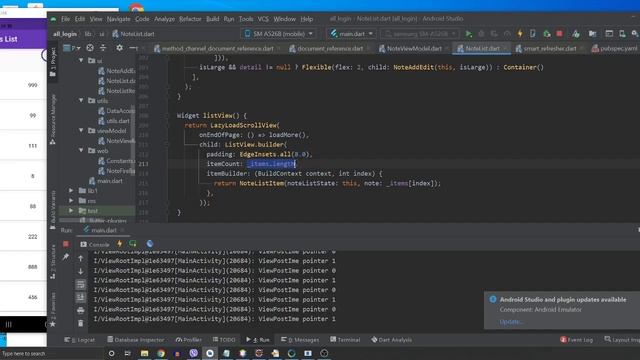Open the Refactor menu
The height and width of the screenshot is (360, 640).
pos(190,19)
